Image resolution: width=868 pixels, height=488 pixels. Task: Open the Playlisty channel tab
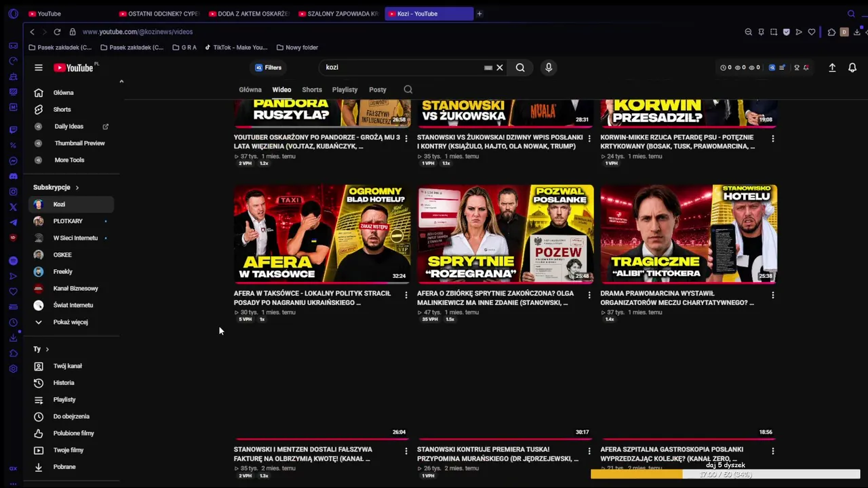click(344, 89)
